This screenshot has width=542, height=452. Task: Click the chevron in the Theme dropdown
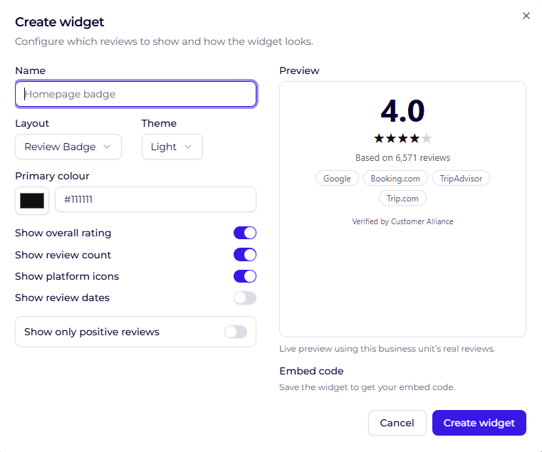coord(188,147)
